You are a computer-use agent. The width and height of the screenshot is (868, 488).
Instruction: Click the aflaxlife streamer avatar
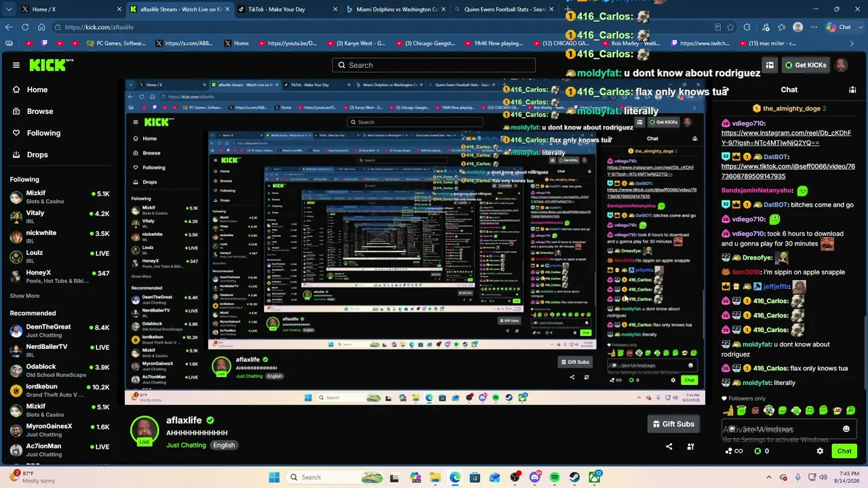pyautogui.click(x=144, y=429)
